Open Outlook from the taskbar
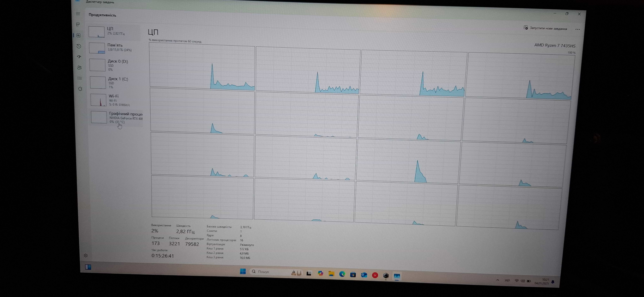644x297 pixels. (364, 275)
